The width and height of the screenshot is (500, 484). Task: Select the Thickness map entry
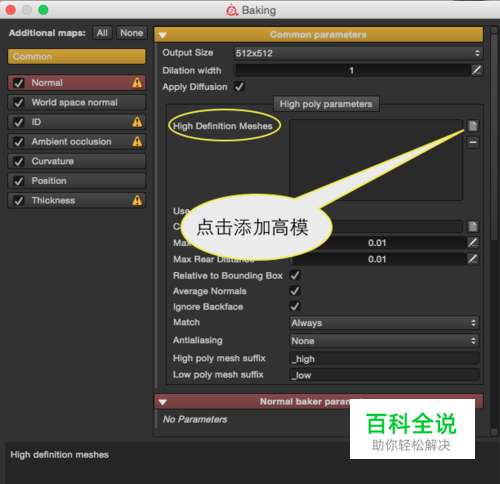pos(77,200)
